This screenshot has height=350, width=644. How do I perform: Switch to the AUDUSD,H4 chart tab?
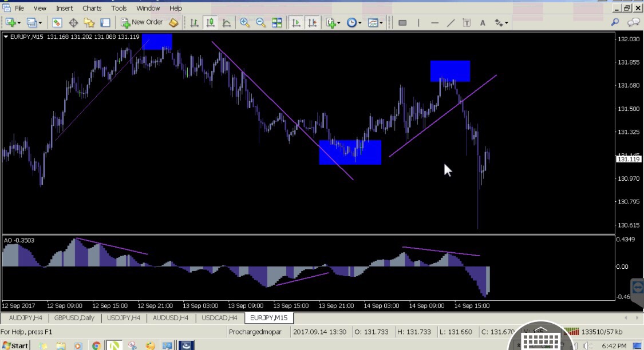171,317
